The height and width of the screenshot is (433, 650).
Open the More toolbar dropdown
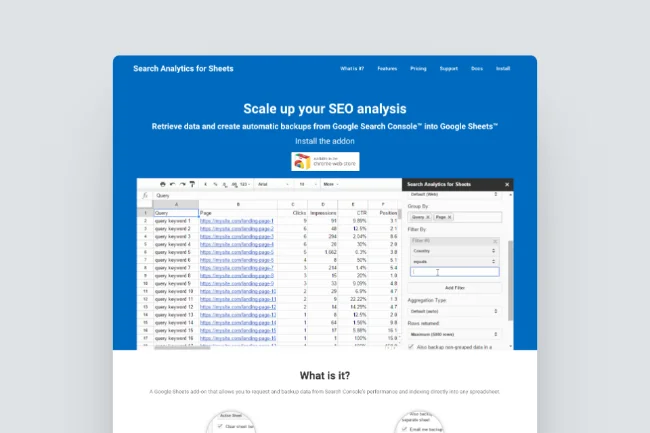pyautogui.click(x=331, y=184)
